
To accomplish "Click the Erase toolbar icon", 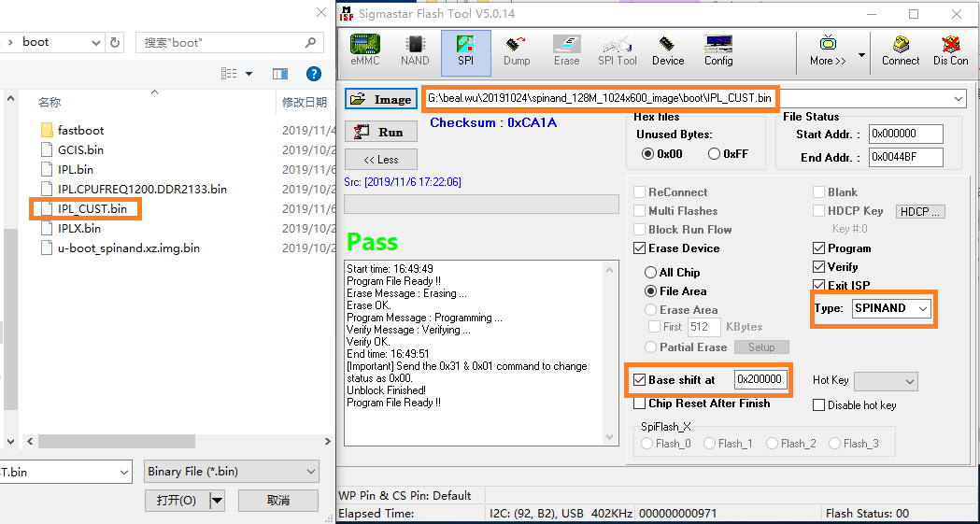I will tap(566, 51).
